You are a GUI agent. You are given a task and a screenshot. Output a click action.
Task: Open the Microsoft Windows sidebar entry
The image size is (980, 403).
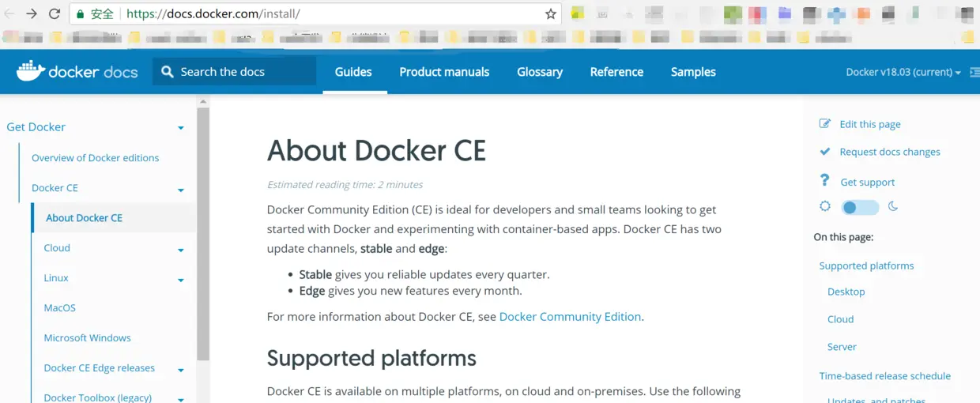(x=88, y=337)
